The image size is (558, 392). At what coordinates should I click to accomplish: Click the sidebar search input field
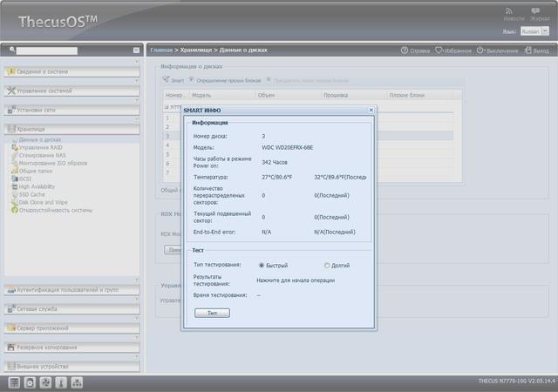46,51
